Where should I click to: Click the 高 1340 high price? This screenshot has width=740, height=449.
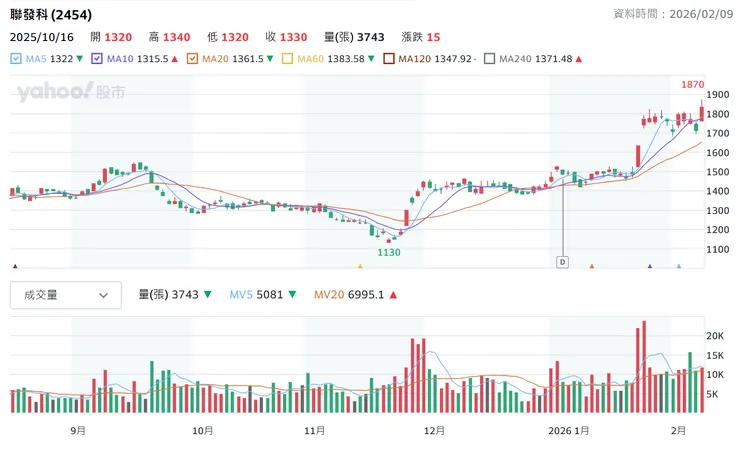tap(169, 37)
